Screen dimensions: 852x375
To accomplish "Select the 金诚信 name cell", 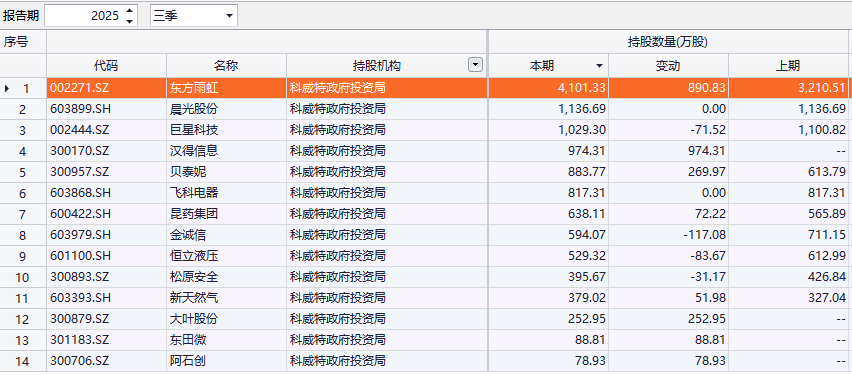I will coord(226,235).
